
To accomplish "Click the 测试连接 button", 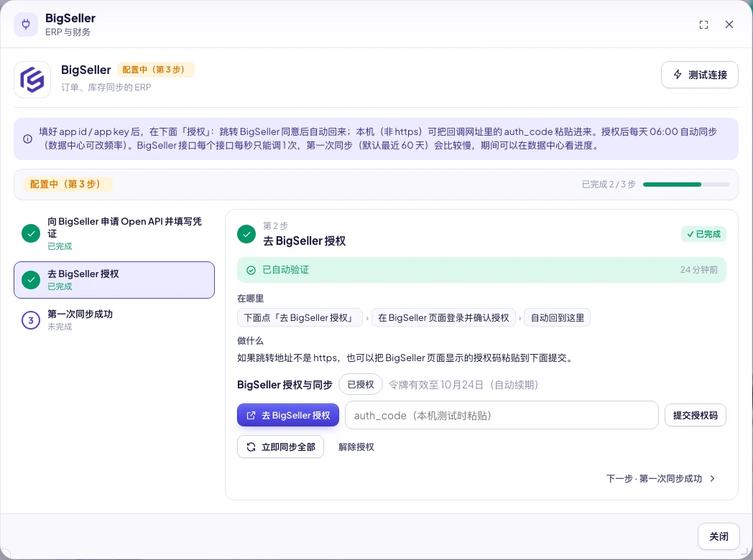I will pyautogui.click(x=700, y=75).
